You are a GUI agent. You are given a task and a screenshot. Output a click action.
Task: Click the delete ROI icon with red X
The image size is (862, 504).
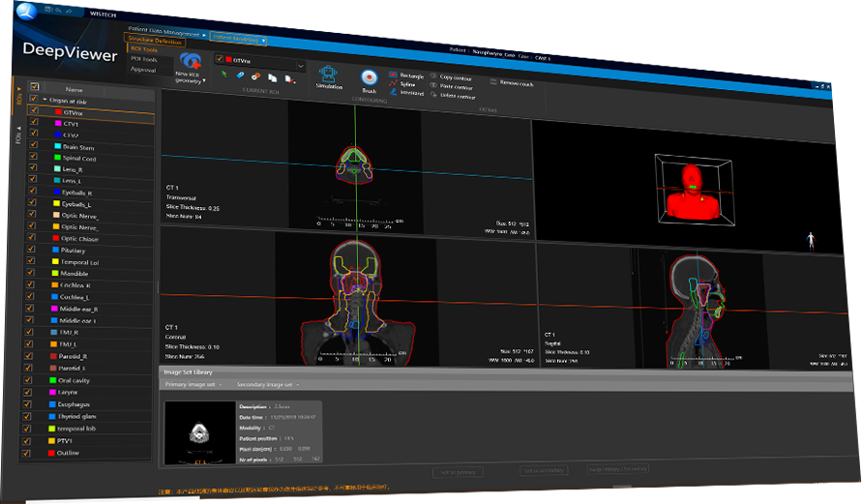point(289,79)
